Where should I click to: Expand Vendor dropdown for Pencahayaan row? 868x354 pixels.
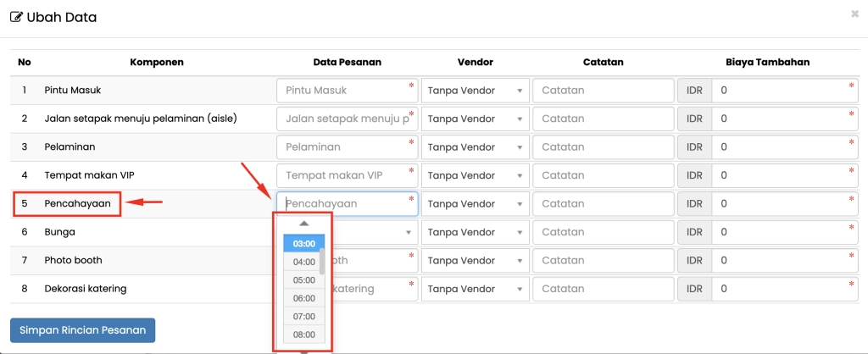pos(475,204)
